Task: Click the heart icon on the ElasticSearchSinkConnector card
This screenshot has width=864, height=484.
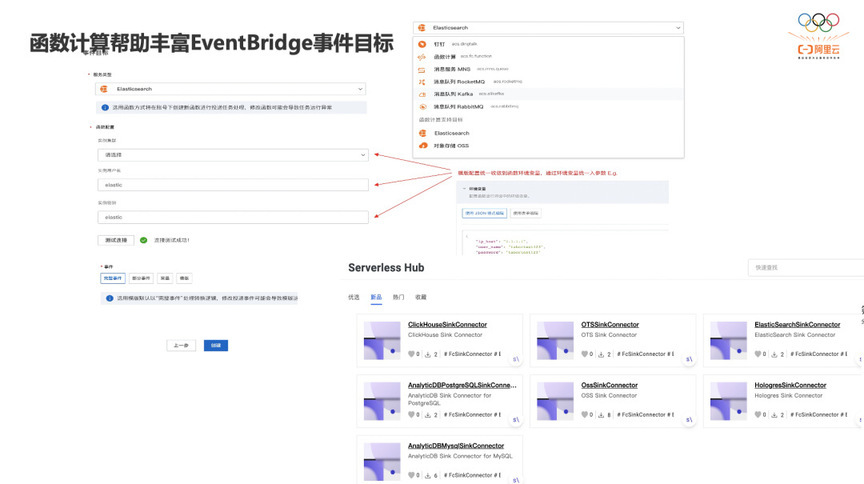Action: pos(758,354)
